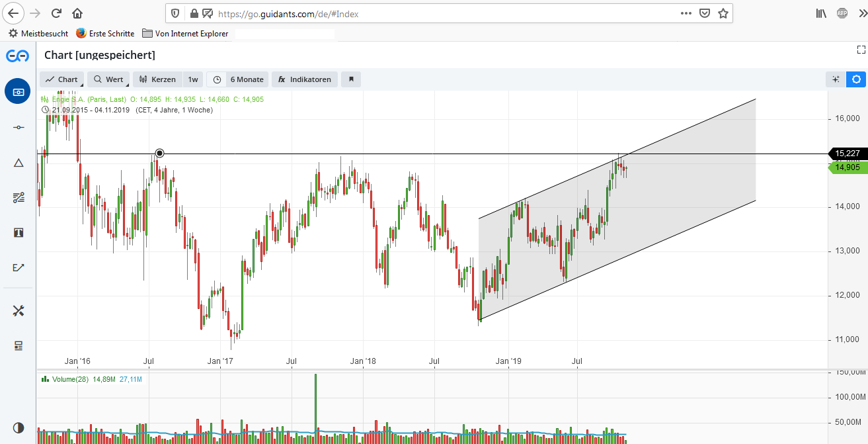This screenshot has width=868, height=444.
Task: Click the Engie S.A. (Paris, Last) label
Action: coord(89,99)
